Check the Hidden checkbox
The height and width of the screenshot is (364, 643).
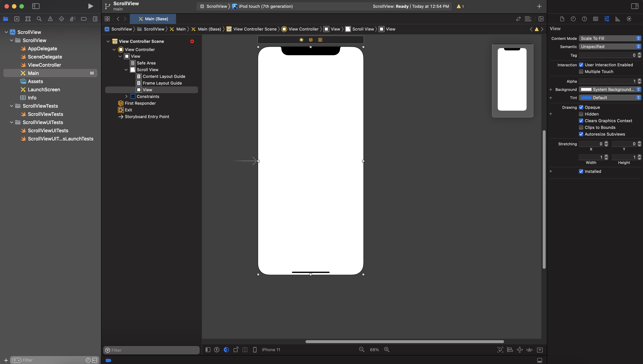[x=581, y=114]
